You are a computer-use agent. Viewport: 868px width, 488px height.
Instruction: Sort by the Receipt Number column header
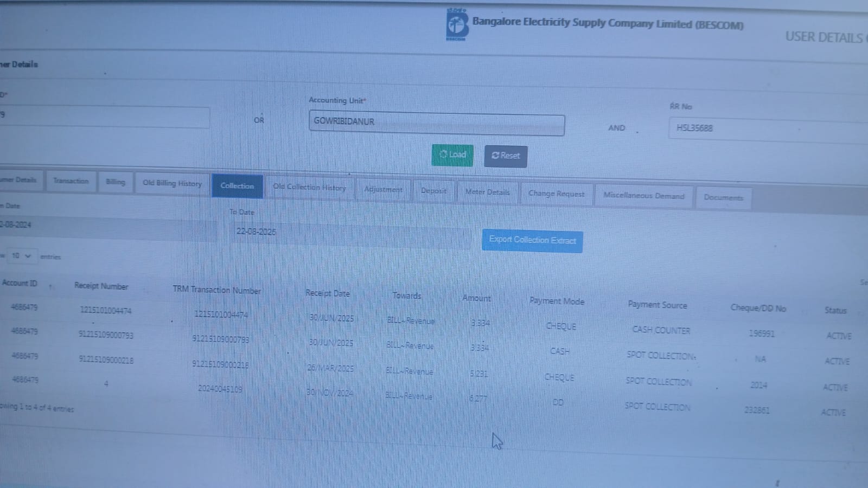[101, 286]
